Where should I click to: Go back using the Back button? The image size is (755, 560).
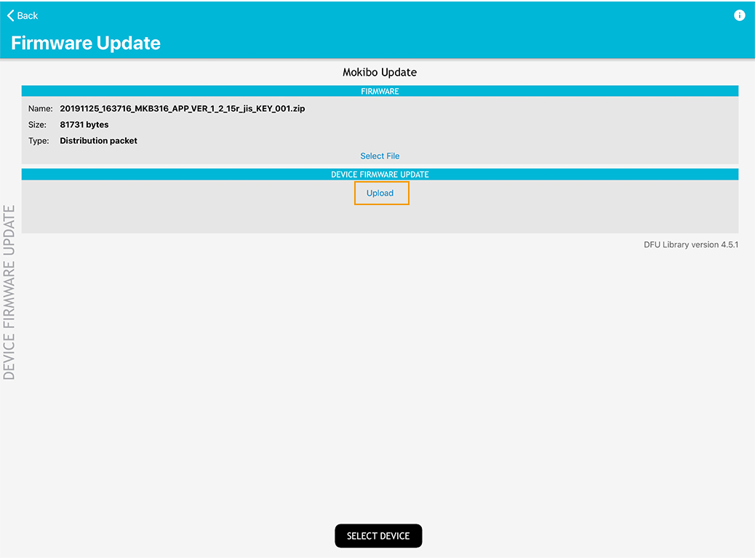pyautogui.click(x=22, y=15)
